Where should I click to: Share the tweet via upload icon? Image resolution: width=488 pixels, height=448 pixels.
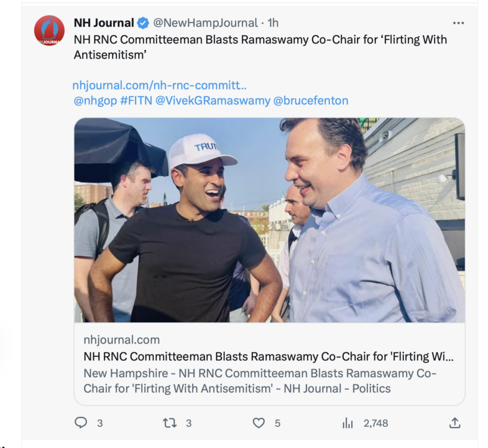pyautogui.click(x=455, y=423)
